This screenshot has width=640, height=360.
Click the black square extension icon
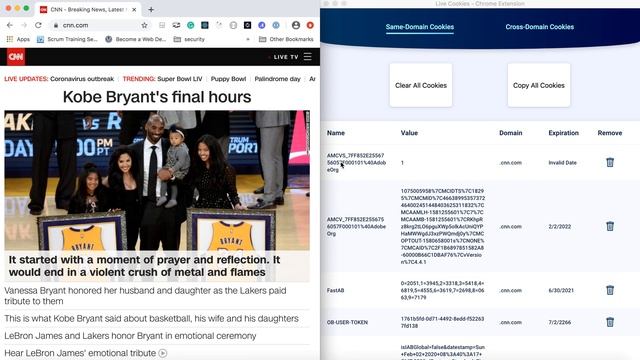click(247, 25)
